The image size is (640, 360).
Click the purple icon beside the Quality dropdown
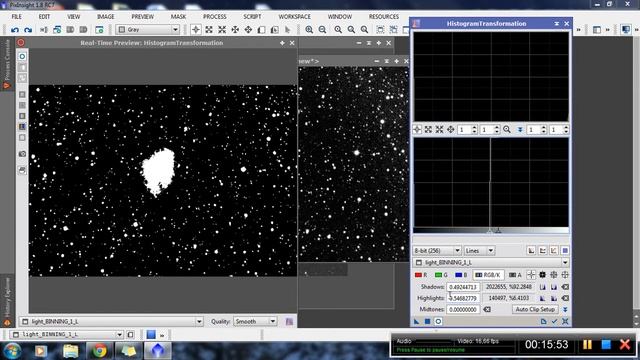tap(289, 322)
